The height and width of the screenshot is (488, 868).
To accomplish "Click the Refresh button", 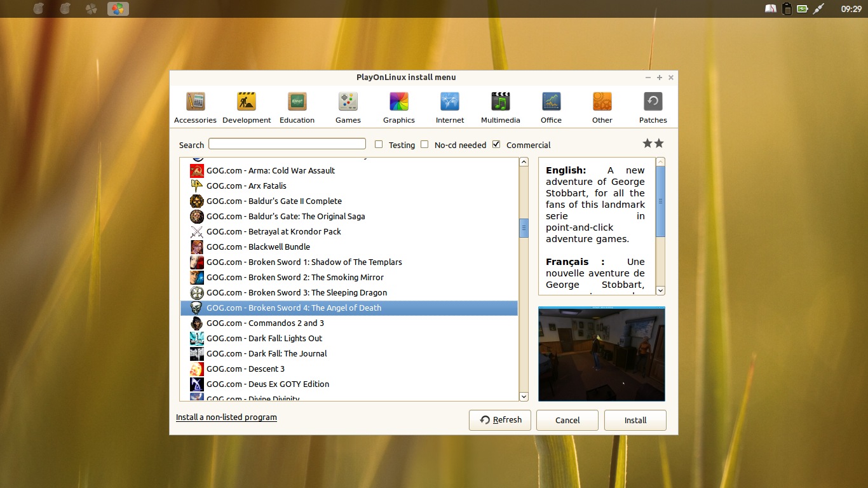I will coord(500,420).
